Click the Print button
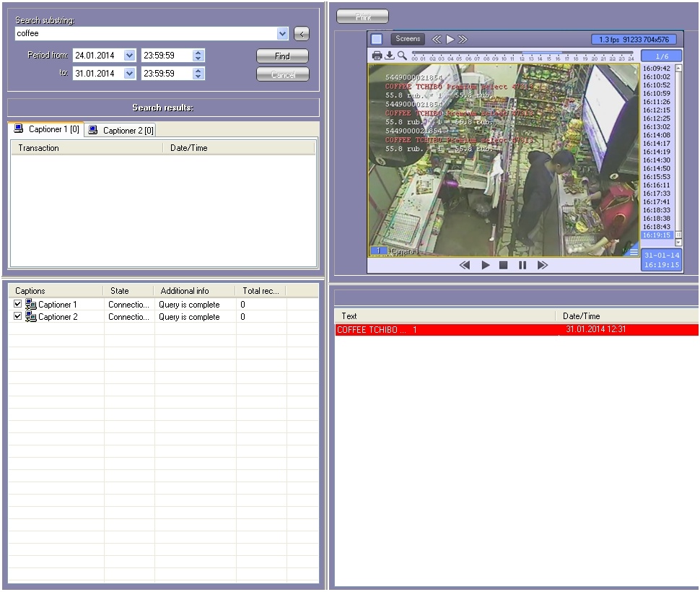 pyautogui.click(x=362, y=17)
